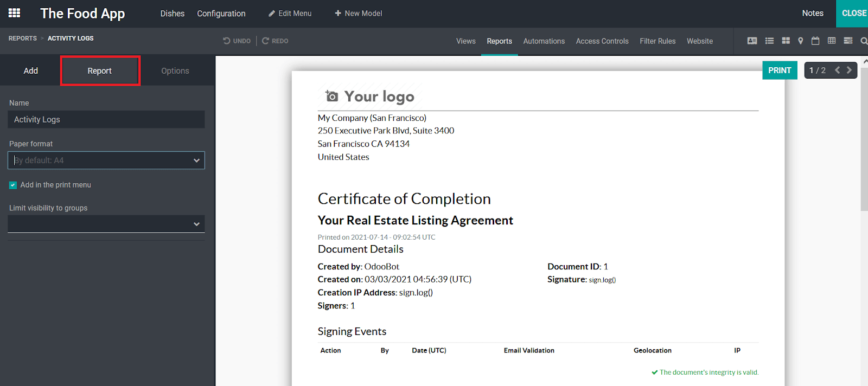Go to previous report page
Image resolution: width=868 pixels, height=386 pixels.
(x=837, y=70)
